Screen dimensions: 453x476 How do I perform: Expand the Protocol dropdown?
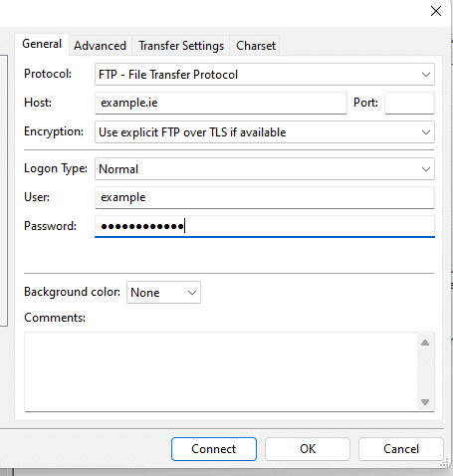point(265,75)
